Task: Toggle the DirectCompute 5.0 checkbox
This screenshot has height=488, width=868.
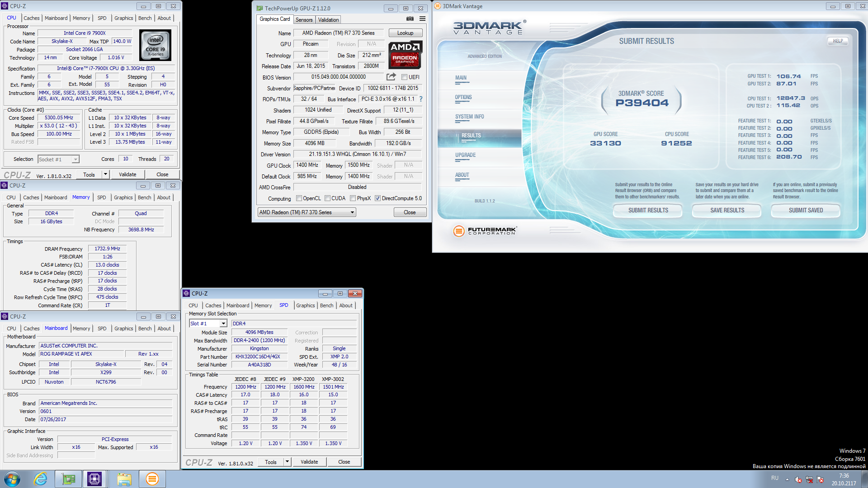Action: coord(377,198)
